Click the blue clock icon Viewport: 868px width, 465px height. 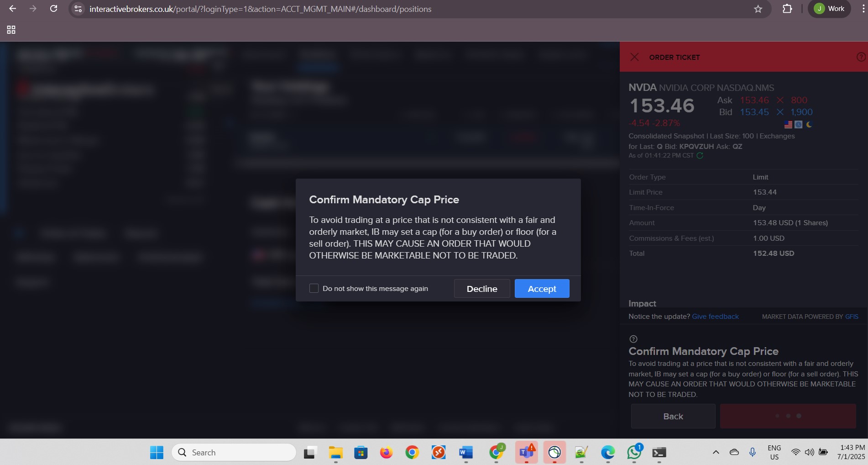pos(798,124)
